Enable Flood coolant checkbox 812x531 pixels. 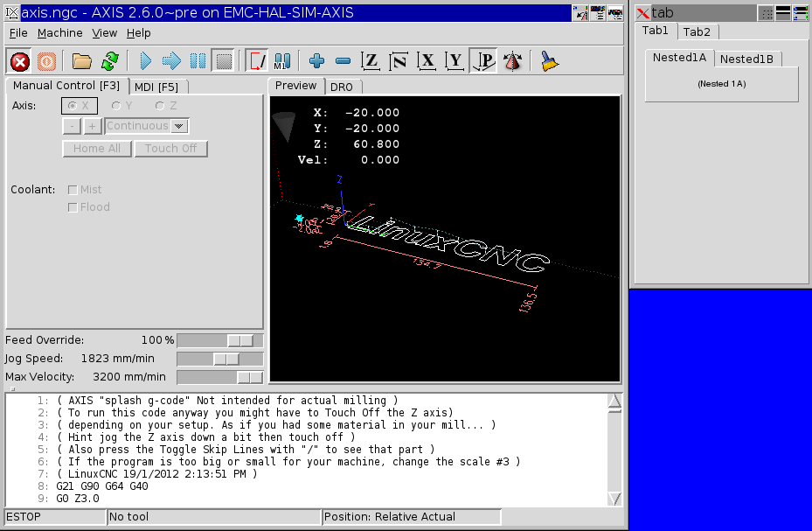click(73, 207)
